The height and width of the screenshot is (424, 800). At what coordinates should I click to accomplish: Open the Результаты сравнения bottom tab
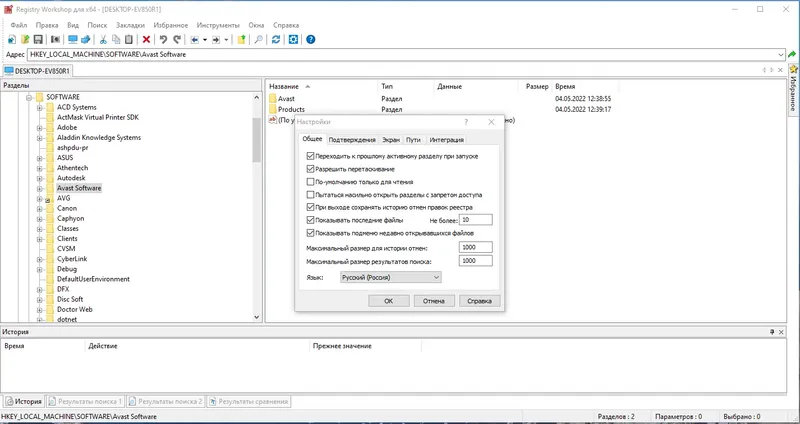coord(248,402)
